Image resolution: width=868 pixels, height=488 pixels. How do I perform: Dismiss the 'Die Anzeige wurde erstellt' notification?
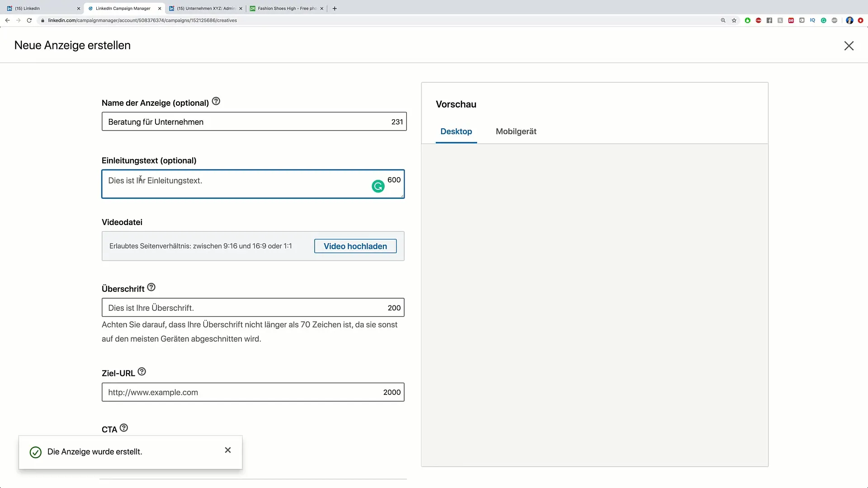pyautogui.click(x=228, y=450)
